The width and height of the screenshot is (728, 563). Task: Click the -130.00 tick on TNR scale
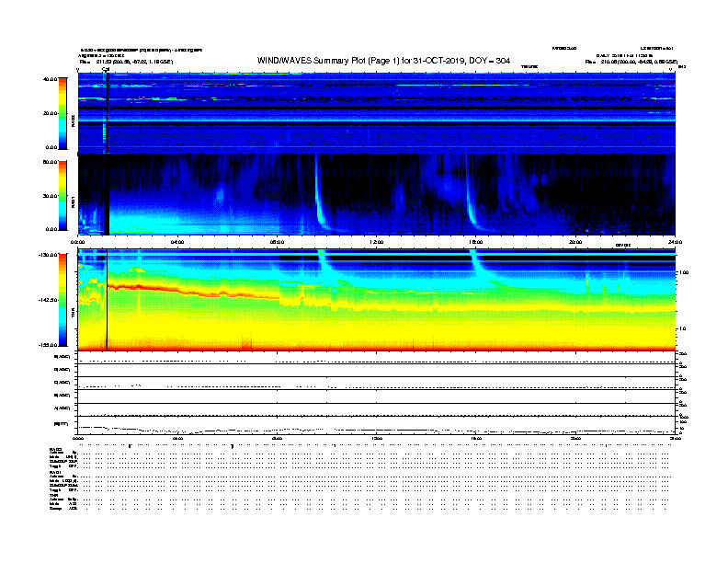point(49,255)
